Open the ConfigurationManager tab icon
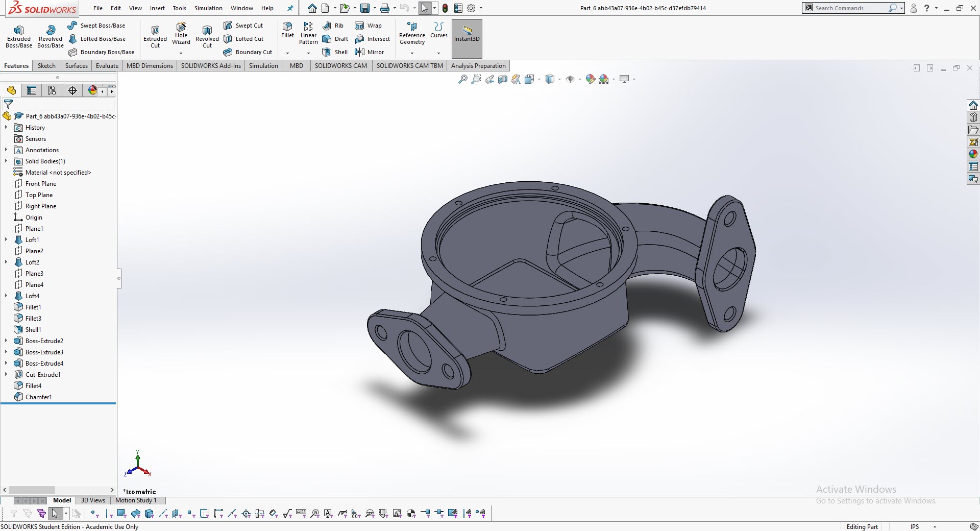980x531 pixels. (x=52, y=90)
